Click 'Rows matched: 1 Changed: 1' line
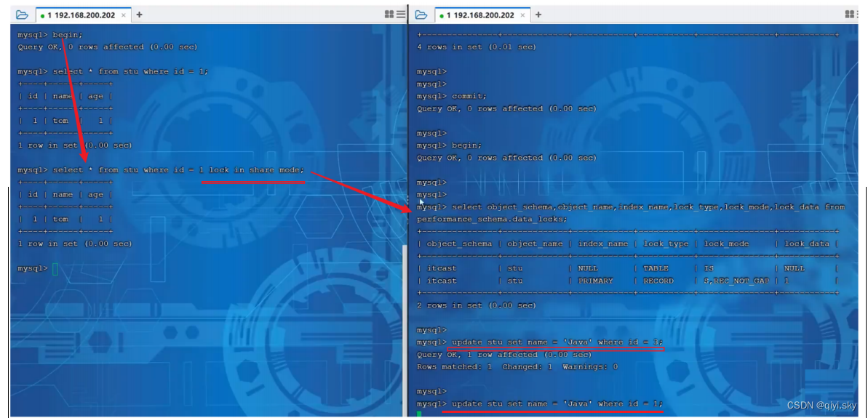 coord(517,367)
